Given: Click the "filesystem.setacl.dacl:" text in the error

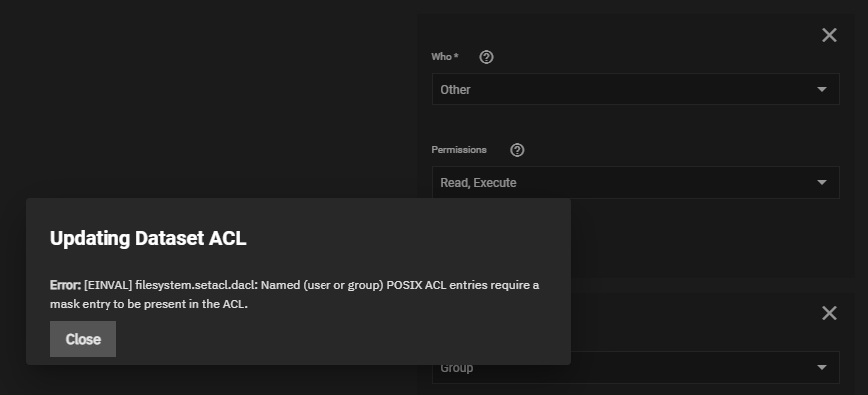Looking at the screenshot, I should 196,285.
